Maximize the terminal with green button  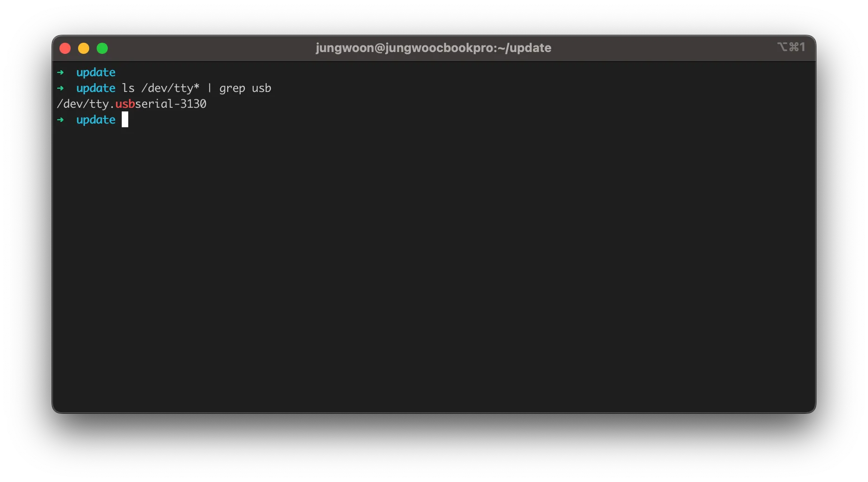point(102,48)
